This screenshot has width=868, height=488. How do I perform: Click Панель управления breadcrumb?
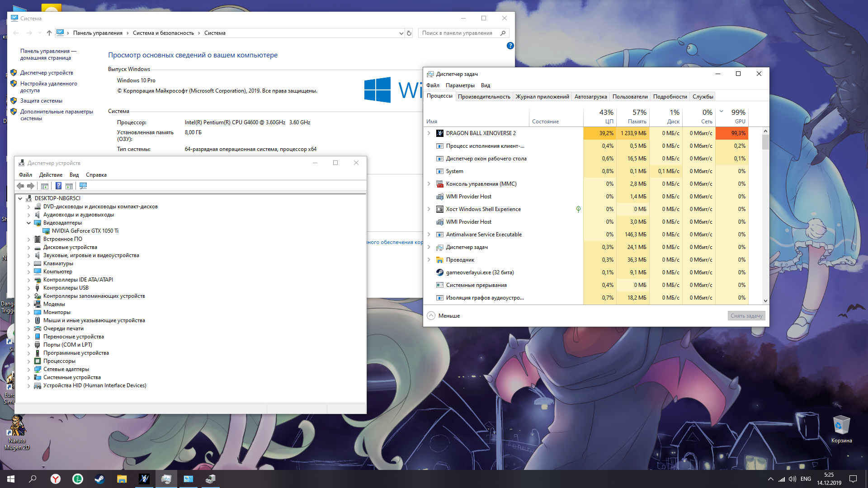point(98,33)
